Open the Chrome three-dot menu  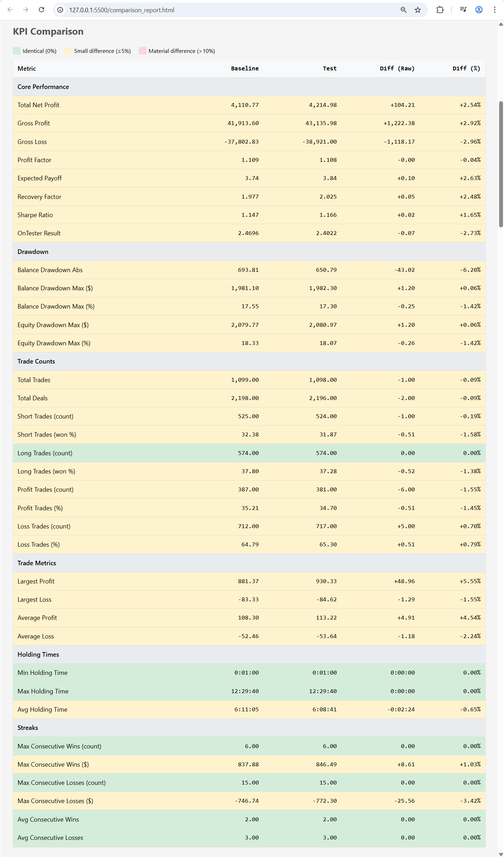[x=495, y=10]
